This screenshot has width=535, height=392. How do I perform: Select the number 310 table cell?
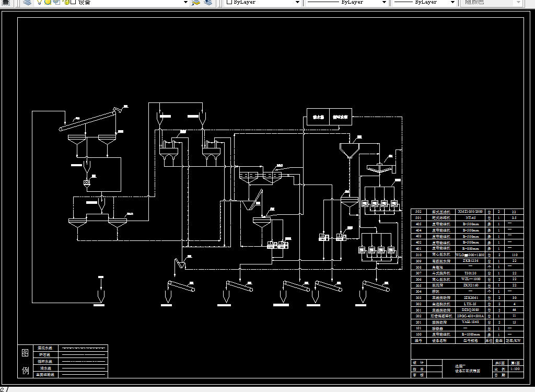418,255
